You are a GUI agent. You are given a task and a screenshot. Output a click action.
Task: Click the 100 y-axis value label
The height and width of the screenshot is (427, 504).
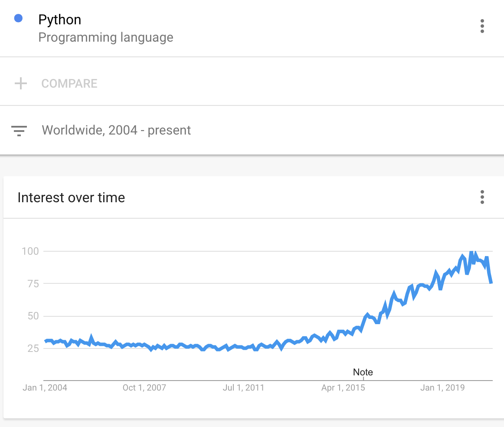(30, 251)
